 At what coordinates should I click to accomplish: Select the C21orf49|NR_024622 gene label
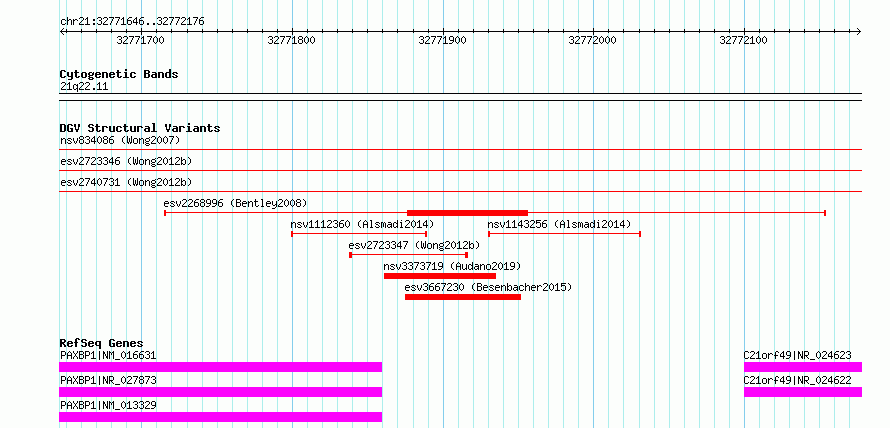click(797, 380)
